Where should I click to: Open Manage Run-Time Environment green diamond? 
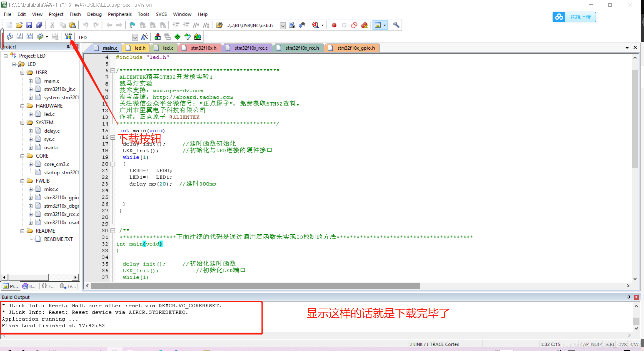pyautogui.click(x=178, y=37)
